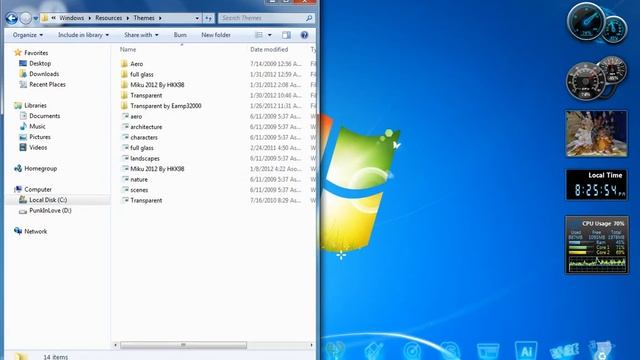640x360 pixels.
Task: Click the Change your view icon
Action: coord(259,35)
